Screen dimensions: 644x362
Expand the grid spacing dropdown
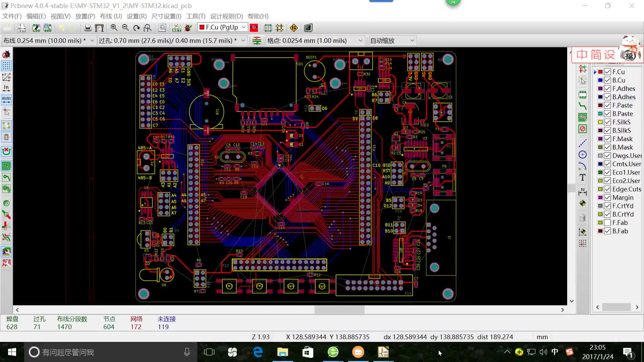pyautogui.click(x=361, y=40)
